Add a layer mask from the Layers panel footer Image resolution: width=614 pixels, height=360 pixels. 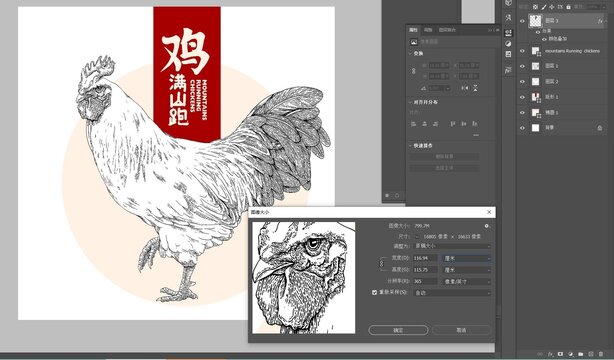tap(560, 355)
